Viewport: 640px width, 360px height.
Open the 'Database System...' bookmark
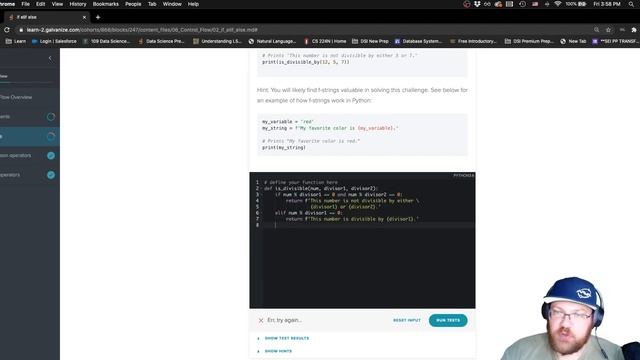coord(418,41)
